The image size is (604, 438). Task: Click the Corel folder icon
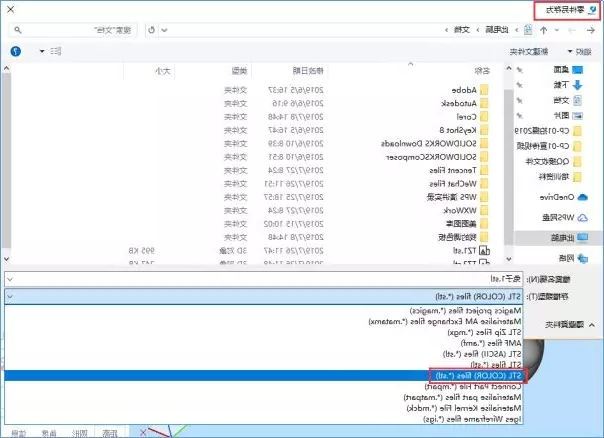pos(484,117)
